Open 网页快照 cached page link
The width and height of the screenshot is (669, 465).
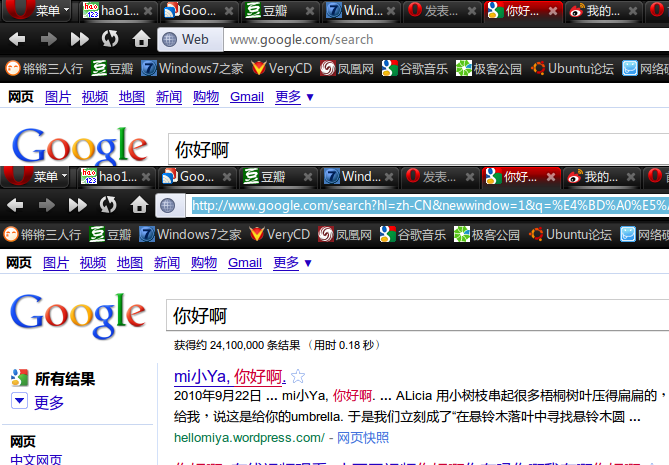tap(363, 438)
